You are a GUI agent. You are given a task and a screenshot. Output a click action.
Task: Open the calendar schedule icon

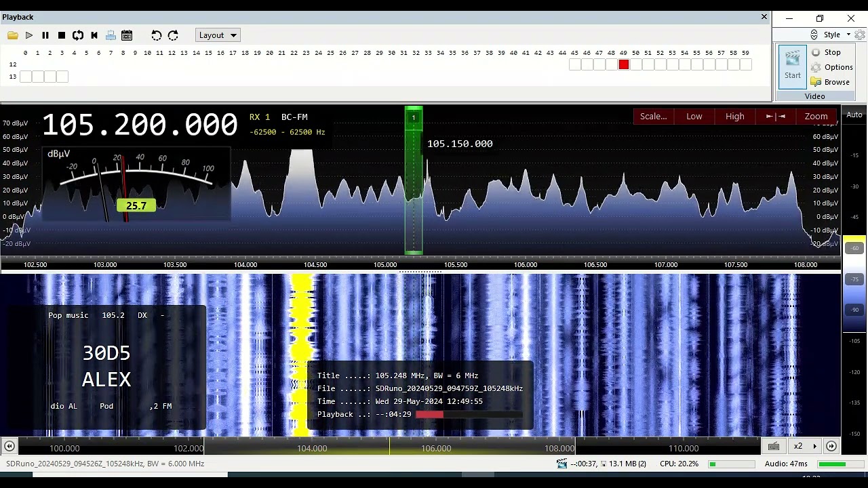tap(127, 35)
